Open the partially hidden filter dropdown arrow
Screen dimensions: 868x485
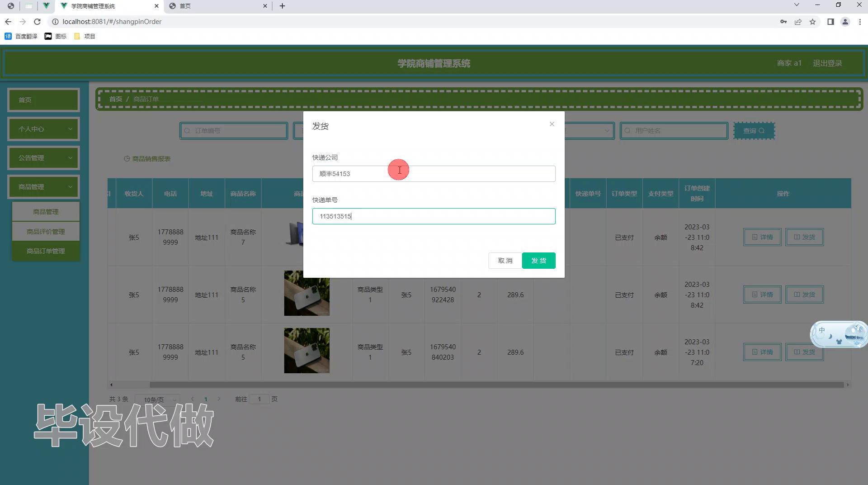607,131
